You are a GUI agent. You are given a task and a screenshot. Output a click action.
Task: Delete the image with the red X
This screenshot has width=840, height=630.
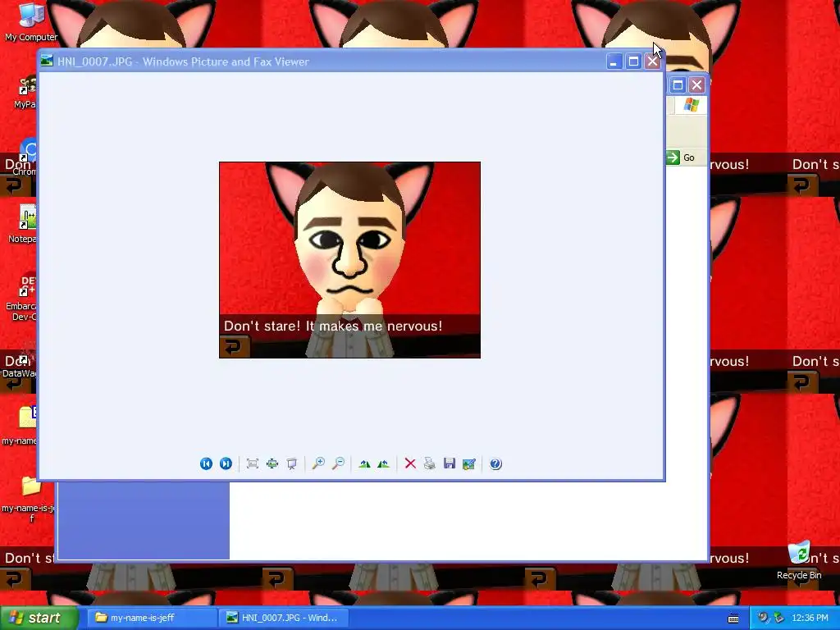tap(410, 464)
